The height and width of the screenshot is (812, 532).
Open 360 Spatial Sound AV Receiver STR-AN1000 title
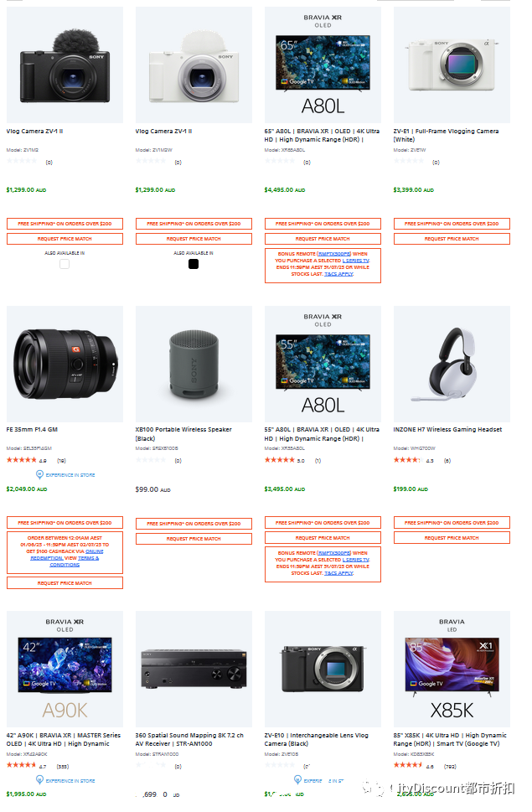pos(189,739)
